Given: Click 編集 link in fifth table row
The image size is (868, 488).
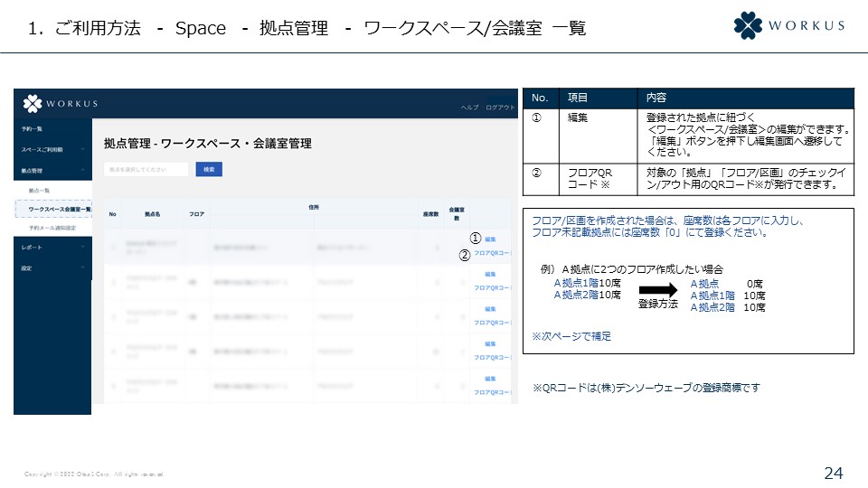Looking at the screenshot, I should pyautogui.click(x=490, y=379).
